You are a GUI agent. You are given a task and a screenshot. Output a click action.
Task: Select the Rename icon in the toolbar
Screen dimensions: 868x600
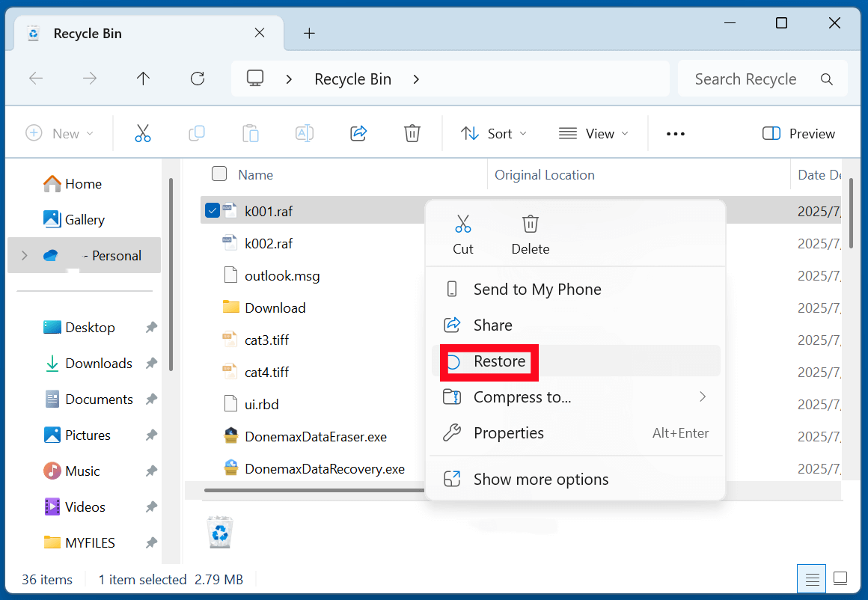click(304, 133)
